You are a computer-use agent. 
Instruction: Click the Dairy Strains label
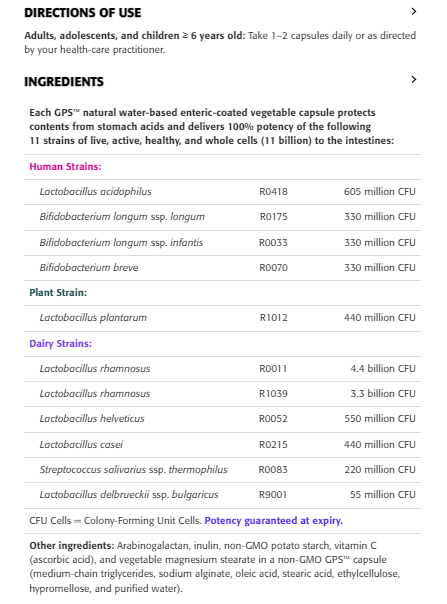[60, 344]
